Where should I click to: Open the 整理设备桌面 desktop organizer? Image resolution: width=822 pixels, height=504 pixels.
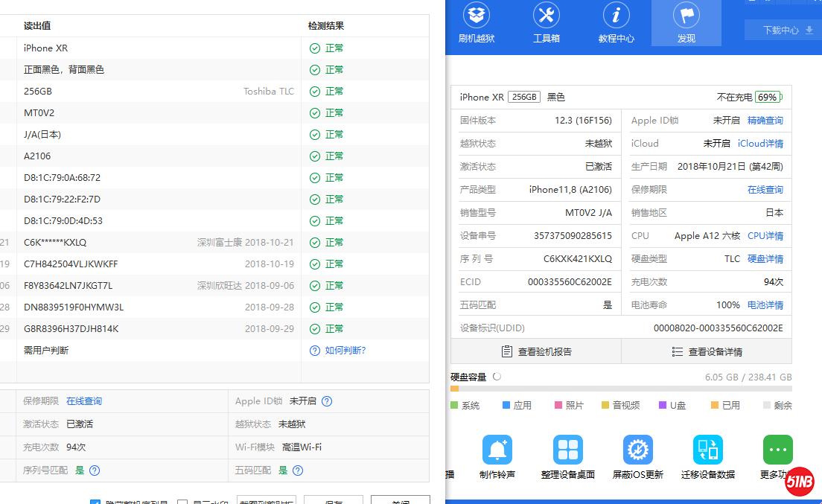[x=567, y=450]
